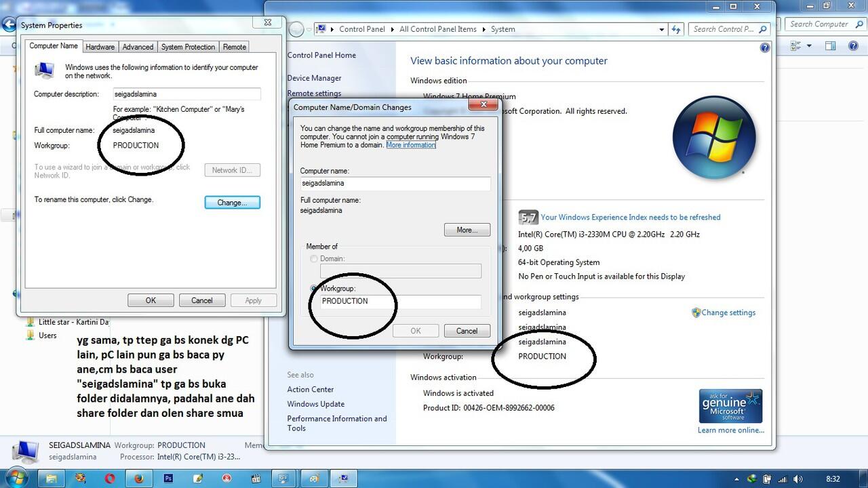The image size is (868, 488).
Task: Click the Change settings link
Action: [728, 312]
